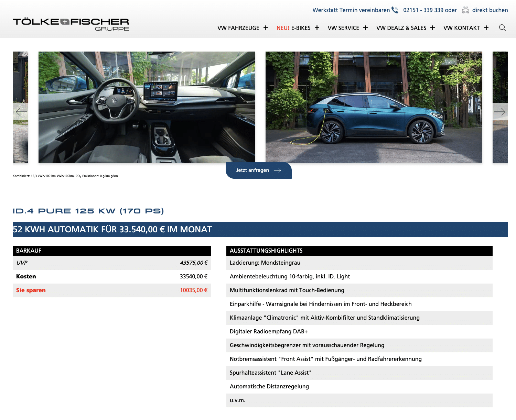The image size is (516, 420).
Task: Click the UVP label in Barkauf table
Action: [x=22, y=263]
